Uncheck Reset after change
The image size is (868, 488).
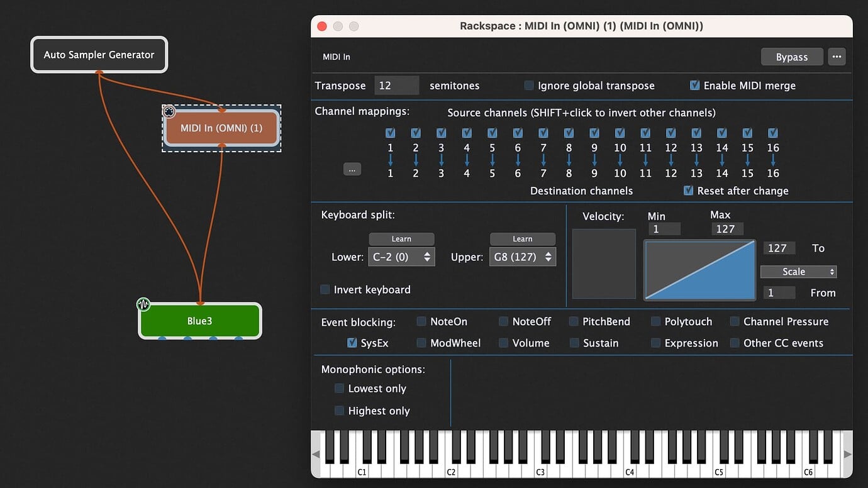[688, 191]
